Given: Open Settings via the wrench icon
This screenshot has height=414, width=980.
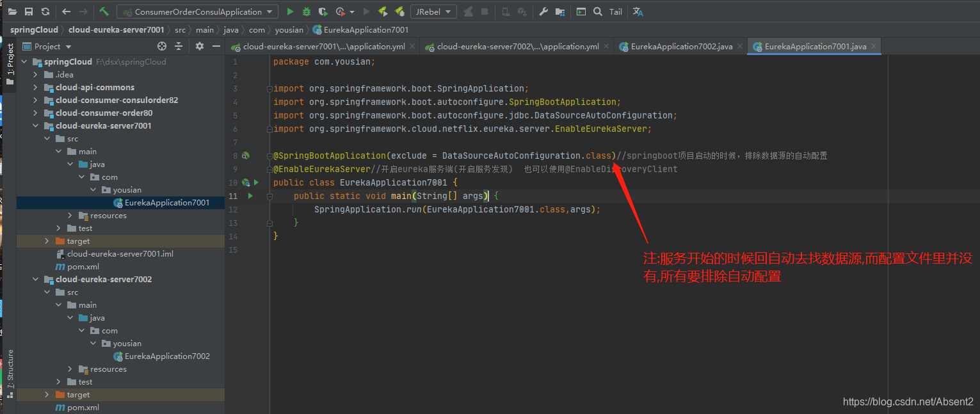Looking at the screenshot, I should click(543, 12).
